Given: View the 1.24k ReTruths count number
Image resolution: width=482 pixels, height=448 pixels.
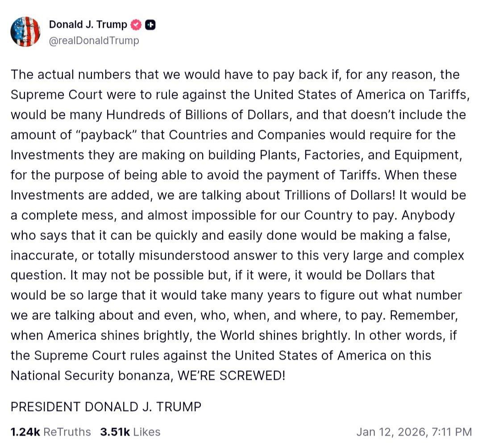Looking at the screenshot, I should 25,432.
